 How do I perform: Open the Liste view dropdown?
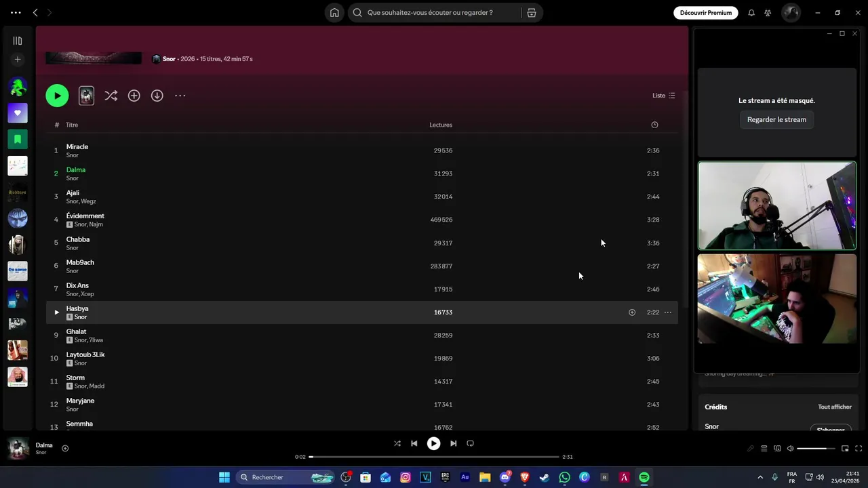664,96
